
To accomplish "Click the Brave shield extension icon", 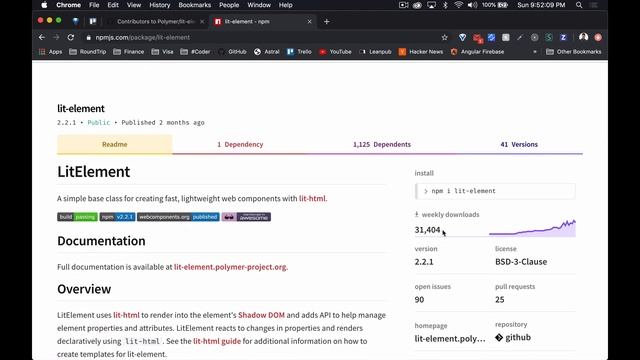I will pyautogui.click(x=462, y=37).
